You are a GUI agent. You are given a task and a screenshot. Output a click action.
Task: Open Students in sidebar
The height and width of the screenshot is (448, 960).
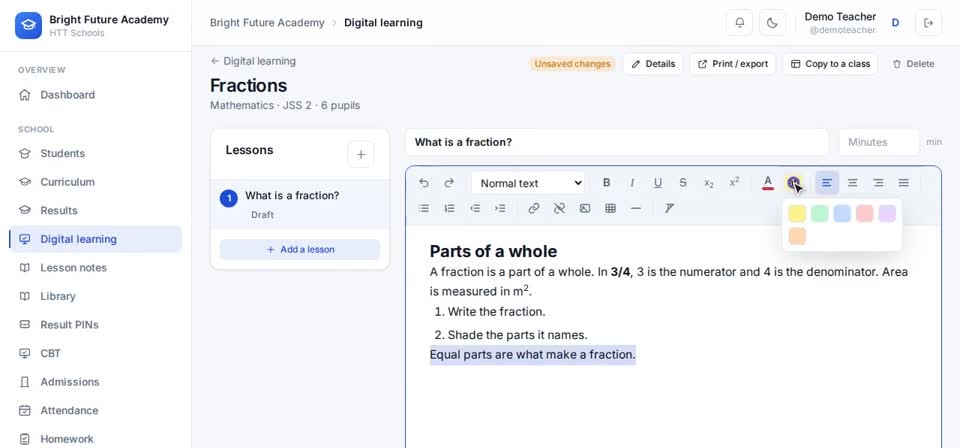point(96,153)
